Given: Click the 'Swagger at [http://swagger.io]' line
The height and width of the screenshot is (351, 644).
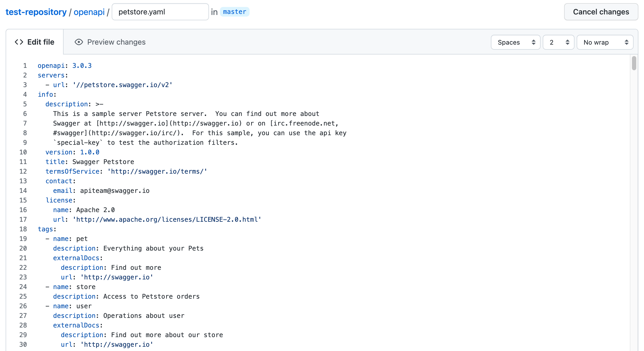Looking at the screenshot, I should point(196,123).
